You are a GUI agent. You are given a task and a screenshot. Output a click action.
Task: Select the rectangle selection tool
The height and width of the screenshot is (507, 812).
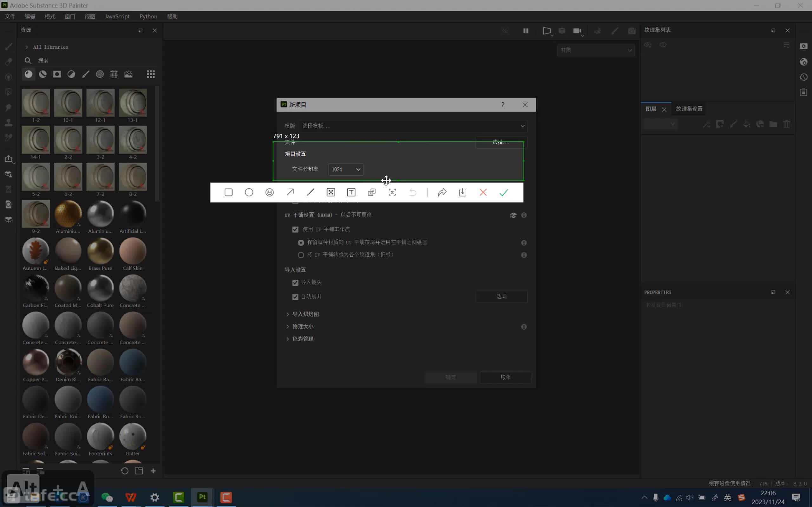click(229, 192)
